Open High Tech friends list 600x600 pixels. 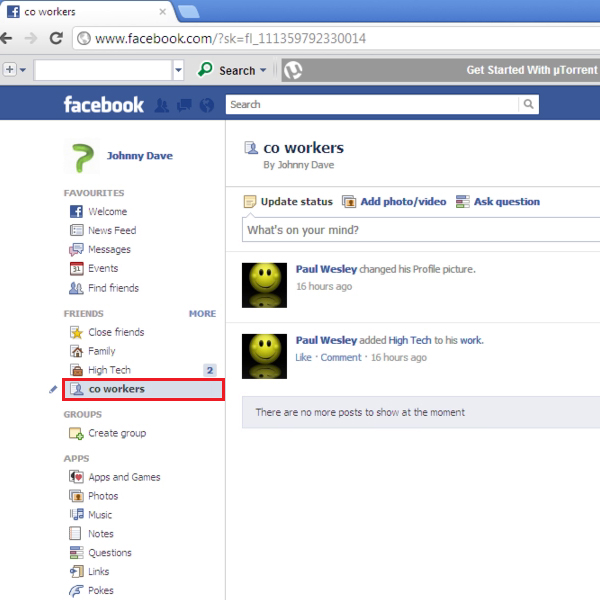click(109, 370)
